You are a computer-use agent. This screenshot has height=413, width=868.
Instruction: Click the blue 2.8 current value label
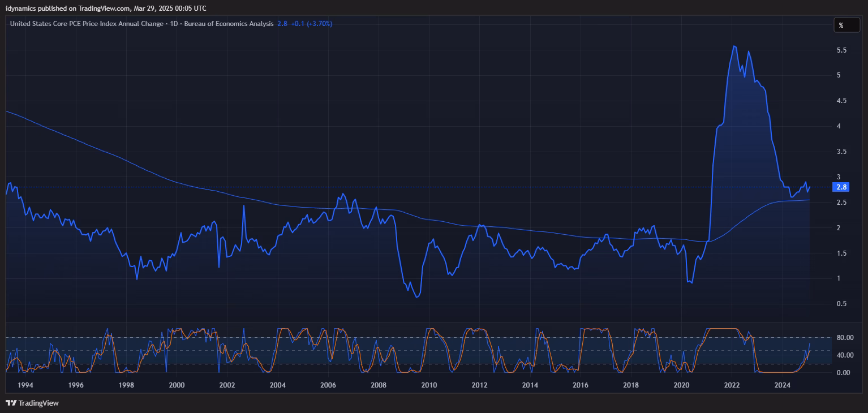point(841,187)
